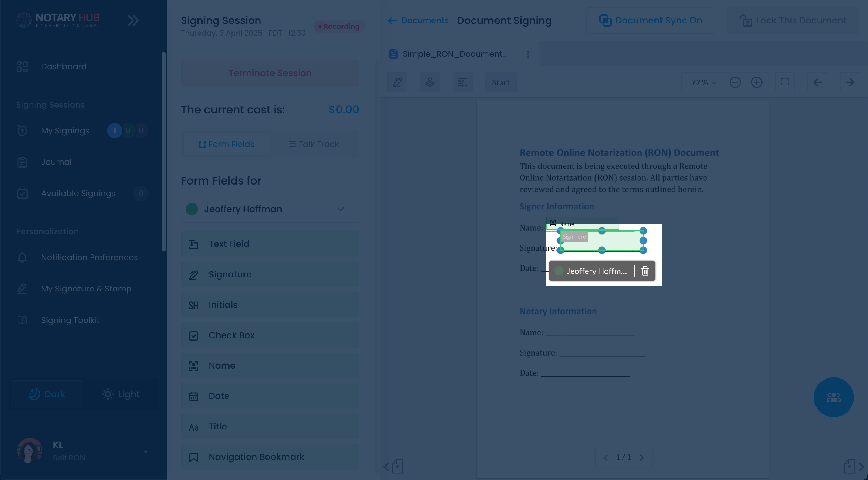
Task: Click the blue My Signings badge 1
Action: coord(115,131)
